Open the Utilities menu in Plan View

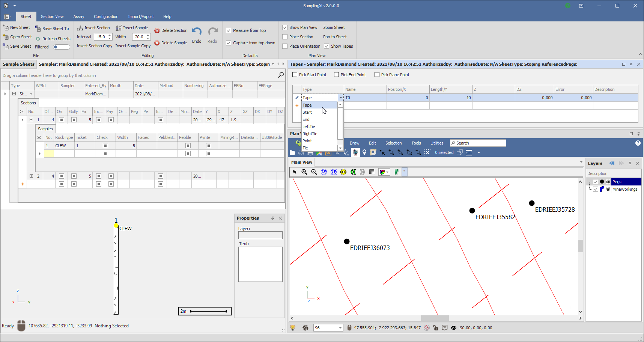point(437,143)
